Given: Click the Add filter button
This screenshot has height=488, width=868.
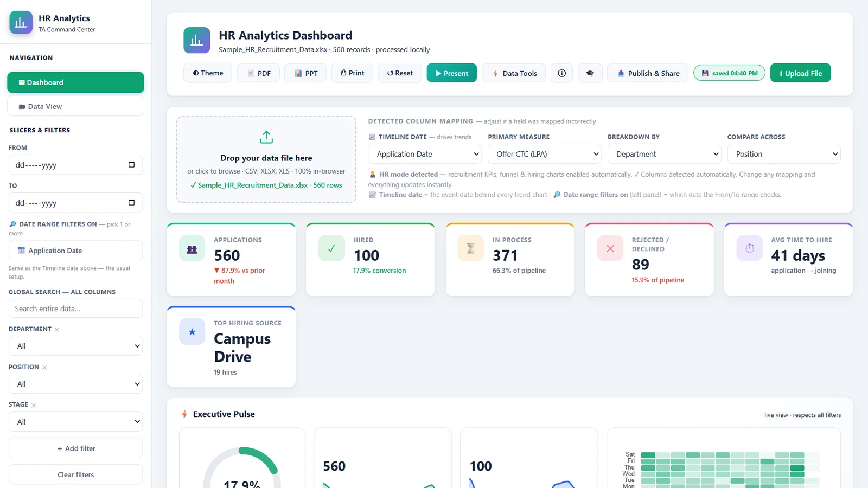Looking at the screenshot, I should point(75,448).
